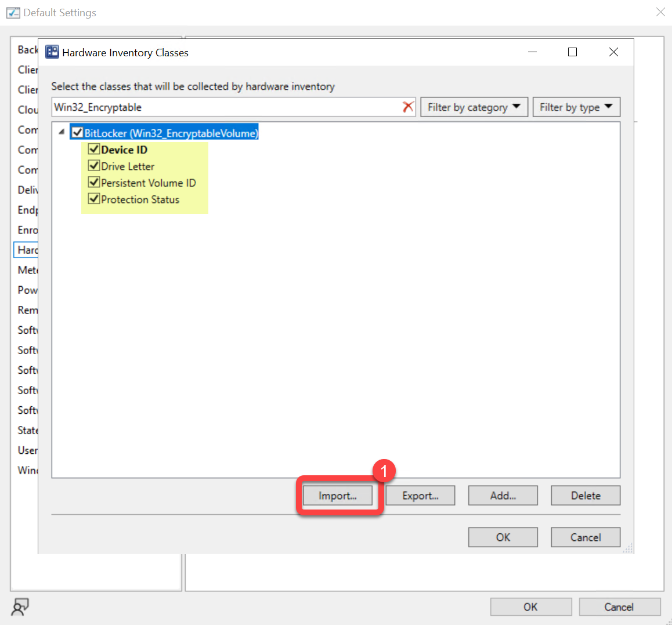Click the feedback person icon at bottom left

(20, 606)
